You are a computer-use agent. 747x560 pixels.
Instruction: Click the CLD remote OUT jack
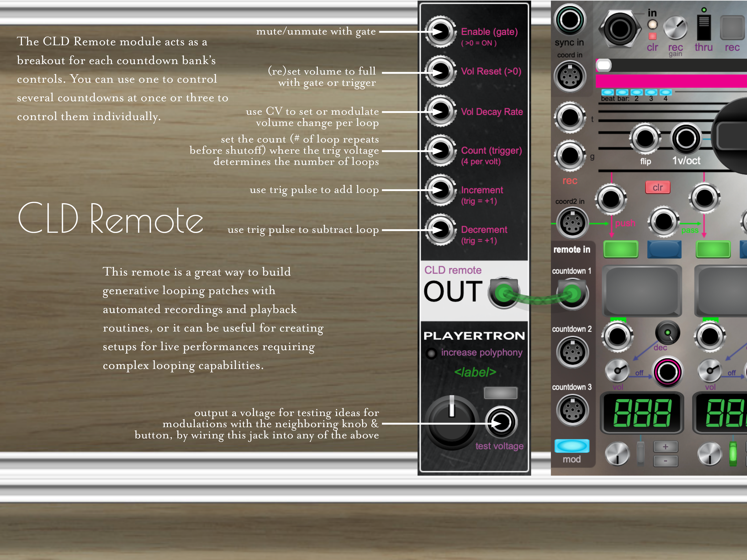tap(504, 293)
